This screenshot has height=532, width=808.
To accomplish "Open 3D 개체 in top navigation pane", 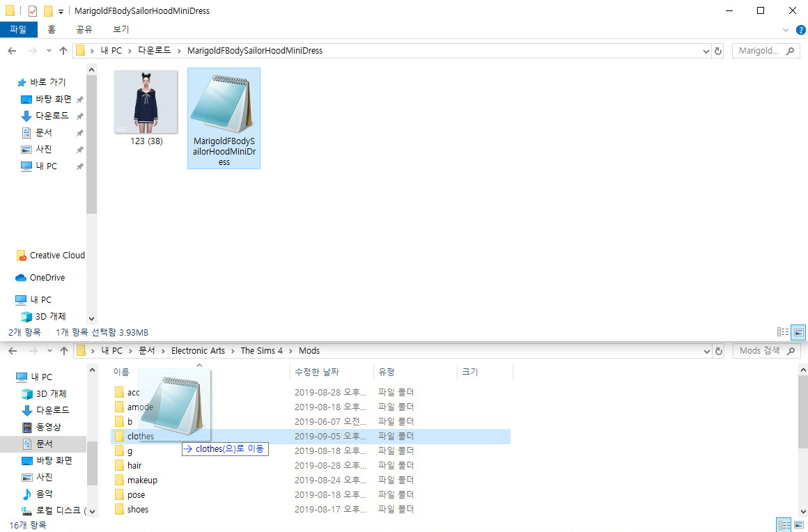I will [x=50, y=316].
